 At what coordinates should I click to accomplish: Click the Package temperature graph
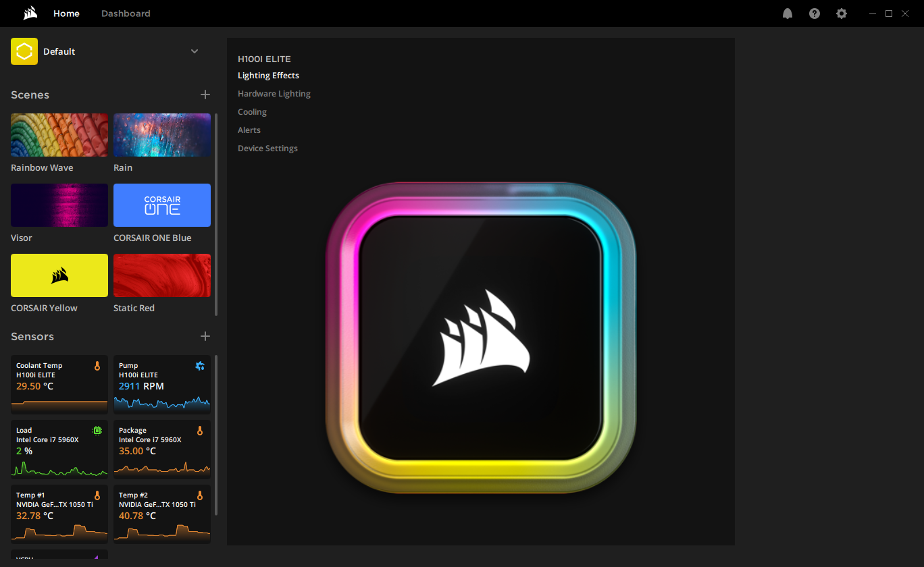click(162, 468)
